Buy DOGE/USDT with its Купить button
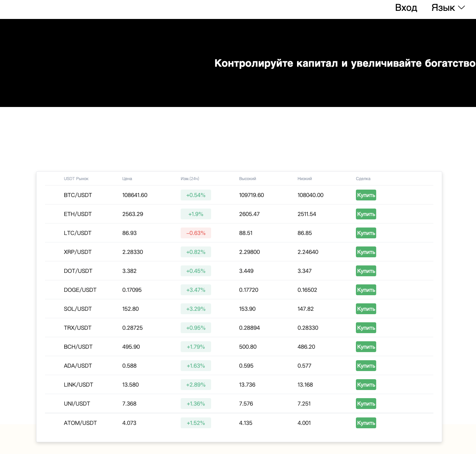The width and height of the screenshot is (476, 454). (366, 290)
